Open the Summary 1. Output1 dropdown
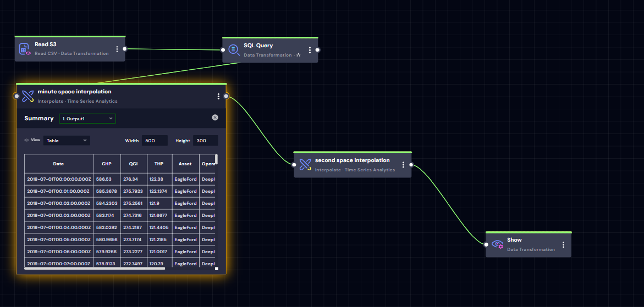The height and width of the screenshot is (307, 644). click(x=87, y=119)
